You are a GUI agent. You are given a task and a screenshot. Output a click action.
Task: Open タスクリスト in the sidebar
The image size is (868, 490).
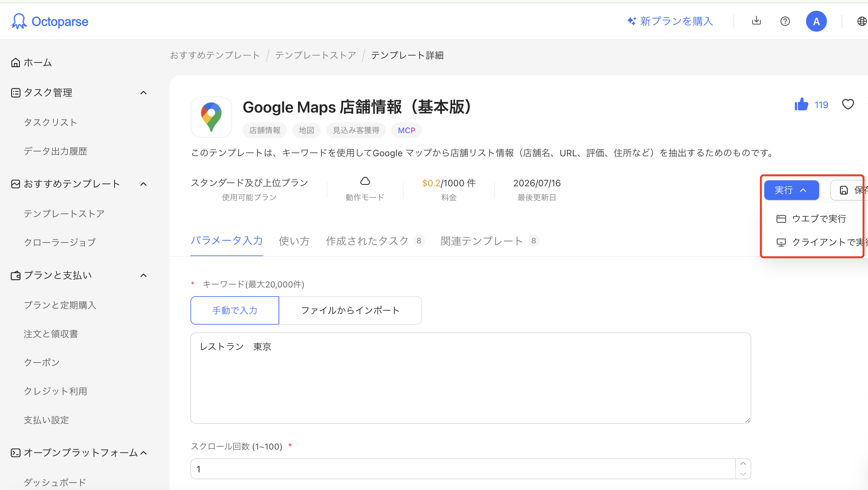coord(51,122)
